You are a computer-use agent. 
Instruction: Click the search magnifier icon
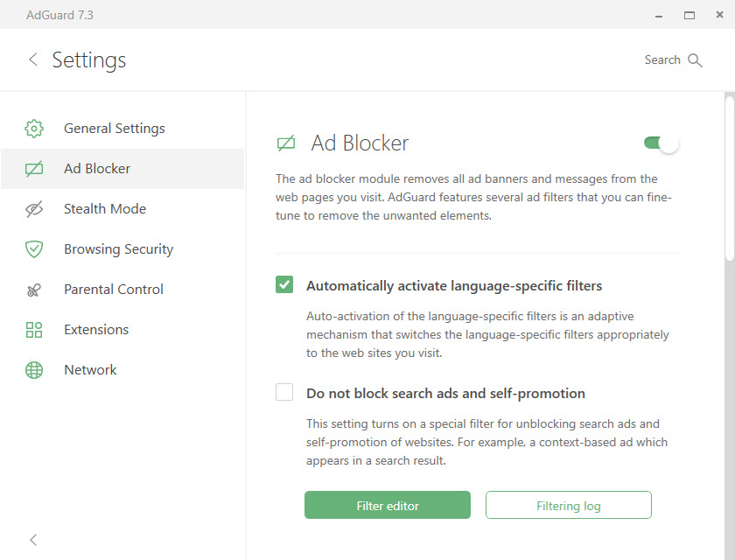coord(695,60)
